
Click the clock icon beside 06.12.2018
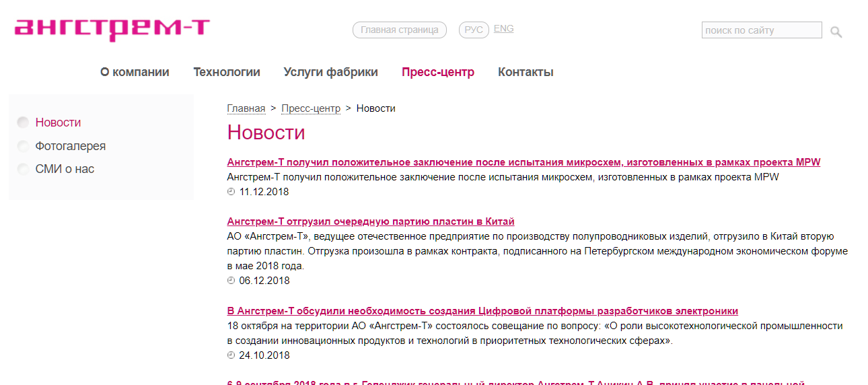pos(231,281)
